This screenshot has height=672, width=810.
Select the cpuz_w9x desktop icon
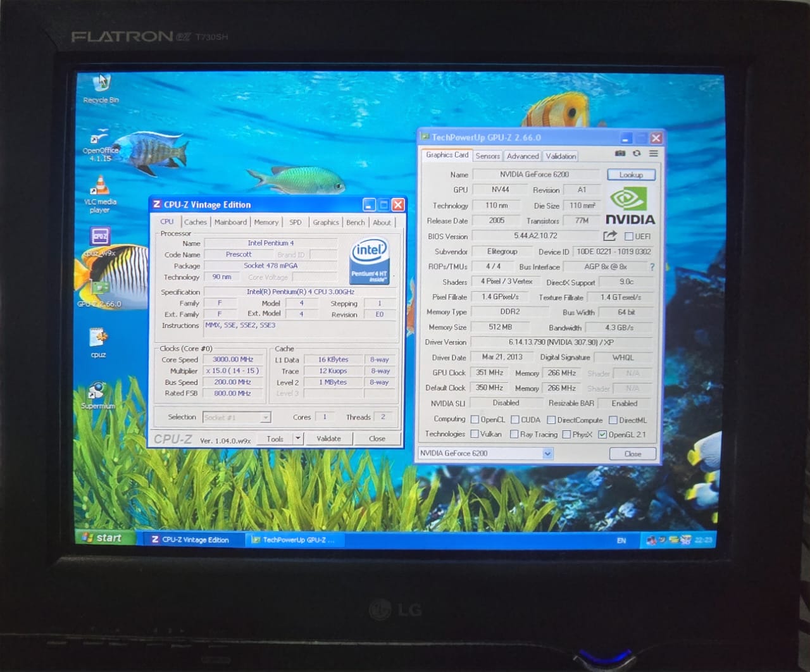coord(100,242)
